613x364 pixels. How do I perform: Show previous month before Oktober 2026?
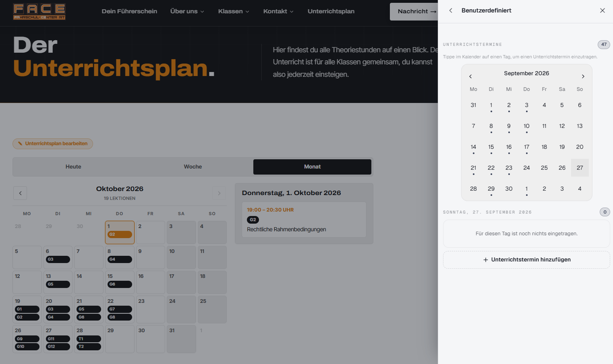[x=20, y=193]
